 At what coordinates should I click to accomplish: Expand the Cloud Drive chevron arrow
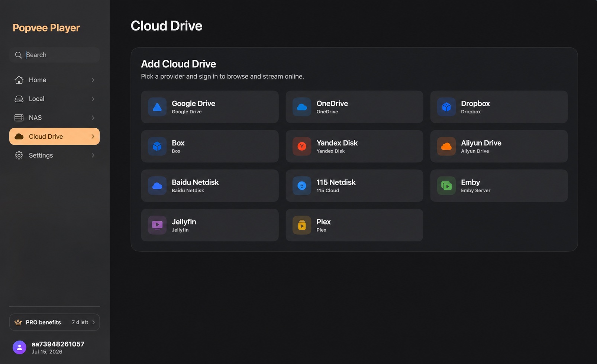[x=93, y=136]
